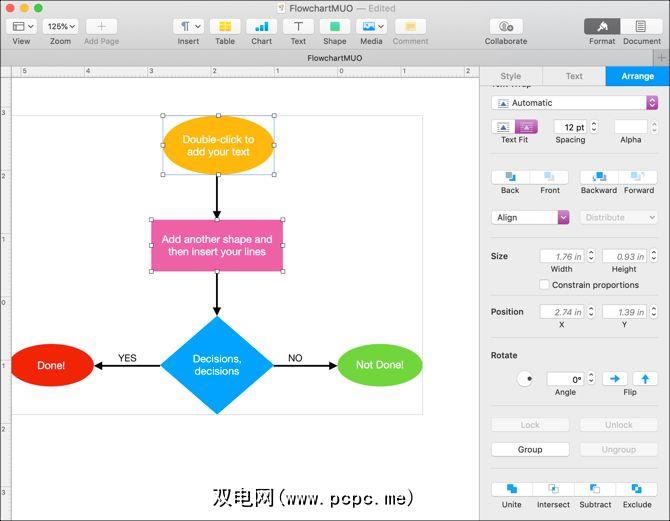
Task: Open the 125% Zoom dropdown
Action: tap(61, 26)
